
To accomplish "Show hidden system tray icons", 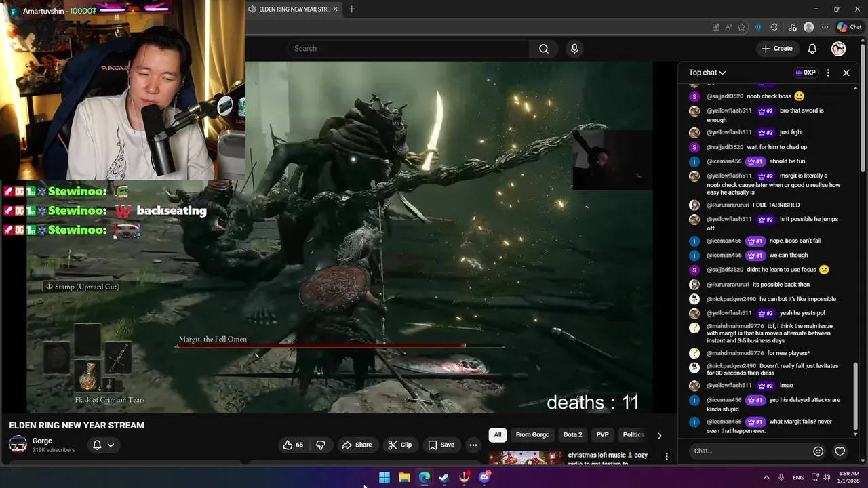I will pos(766,477).
